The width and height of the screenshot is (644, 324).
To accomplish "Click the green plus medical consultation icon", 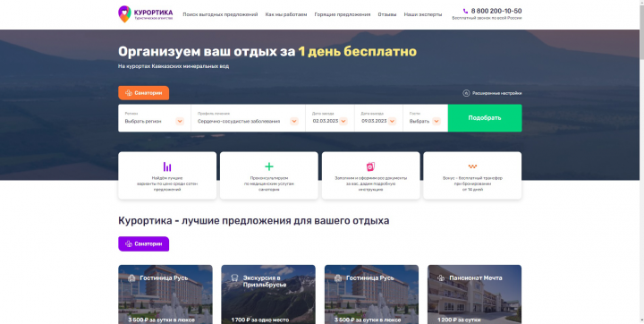I will [x=269, y=166].
